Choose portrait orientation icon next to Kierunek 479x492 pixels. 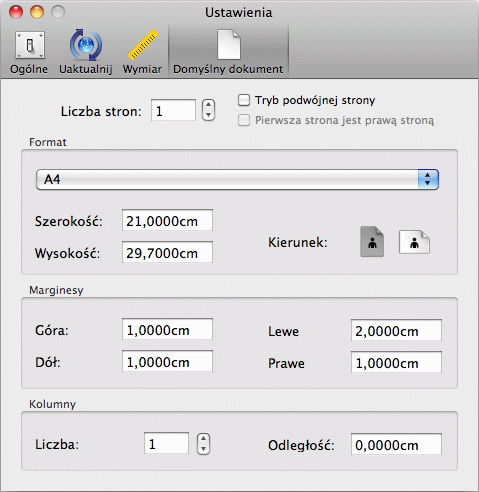coord(372,242)
